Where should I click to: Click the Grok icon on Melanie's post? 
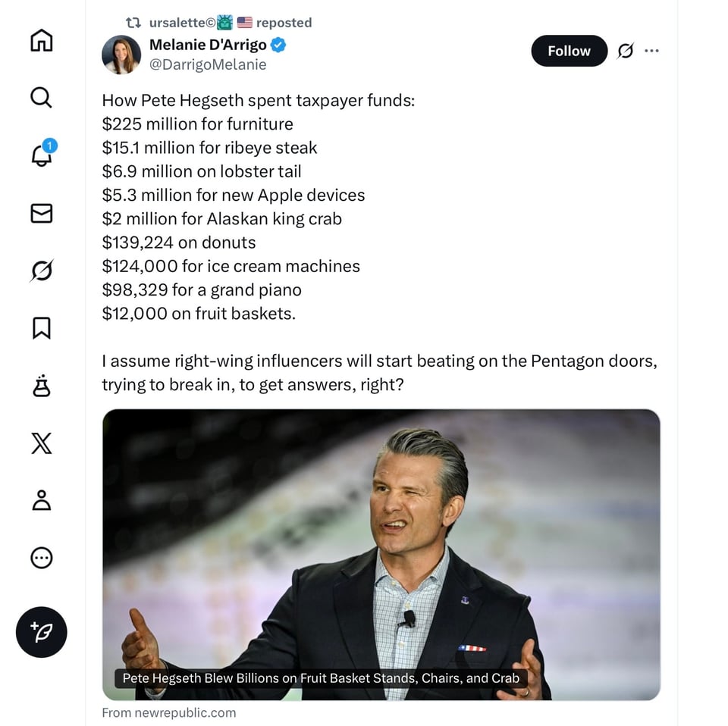pos(624,50)
